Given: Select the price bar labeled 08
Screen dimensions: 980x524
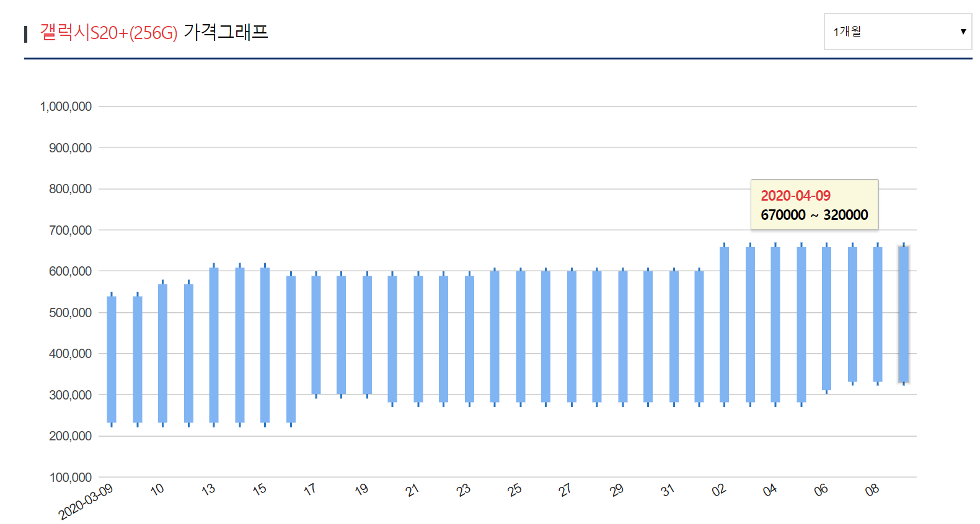Looking at the screenshot, I should click(878, 314).
